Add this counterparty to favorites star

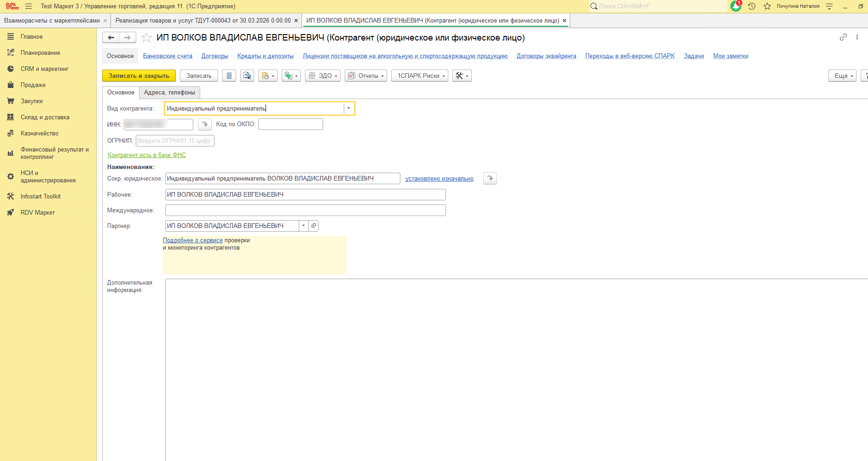(x=146, y=38)
